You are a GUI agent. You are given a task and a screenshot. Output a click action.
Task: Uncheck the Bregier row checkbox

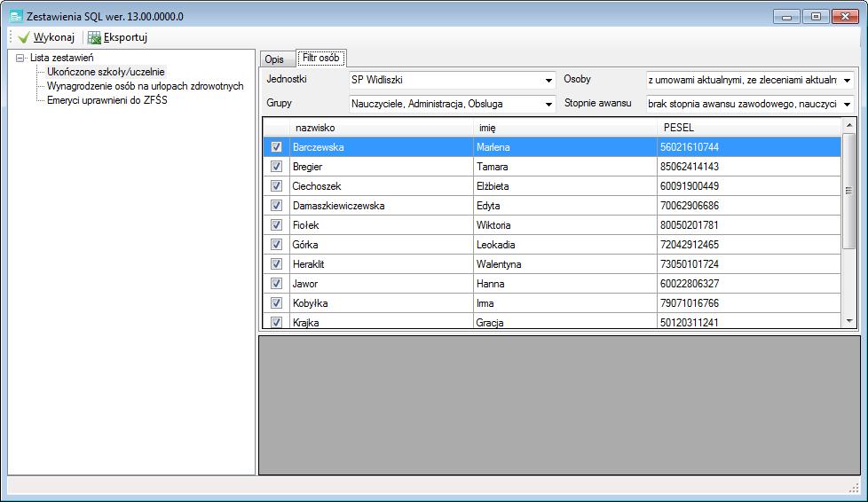(x=276, y=166)
